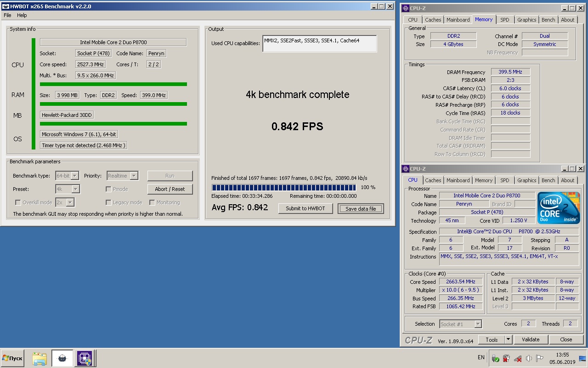Image resolution: width=588 pixels, height=368 pixels.
Task: Expand the Tools dropdown arrow
Action: coord(508,340)
